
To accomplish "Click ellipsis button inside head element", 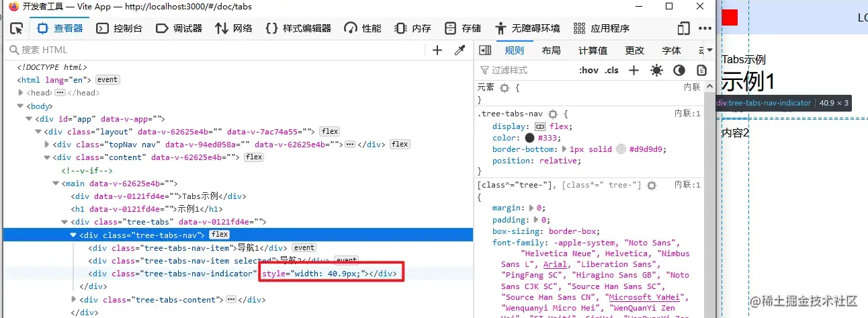I will coord(60,93).
